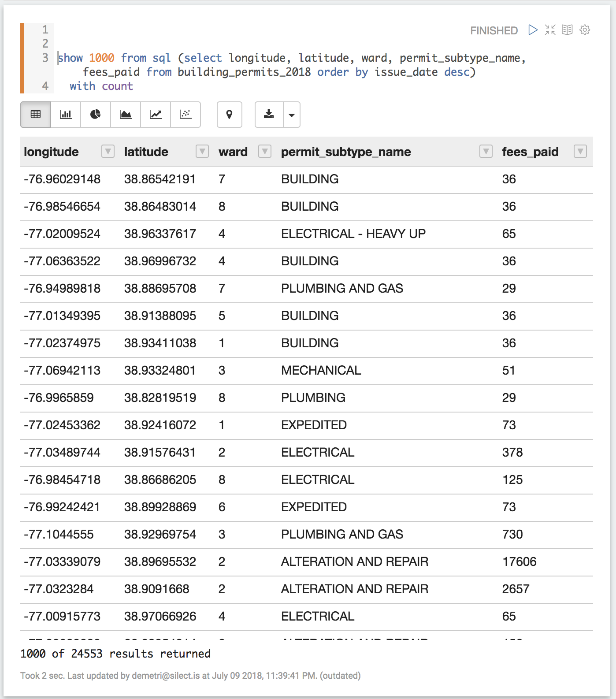616x699 pixels.
Task: Select fees_paid value 17606
Action: (520, 562)
